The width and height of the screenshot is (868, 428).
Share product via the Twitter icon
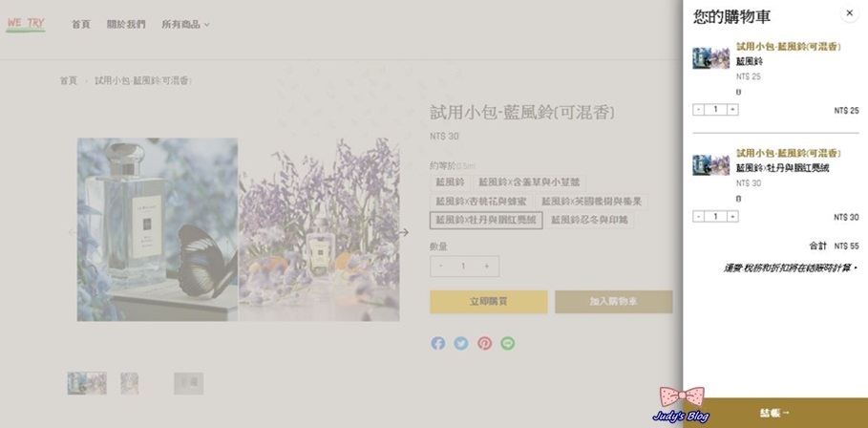(461, 343)
